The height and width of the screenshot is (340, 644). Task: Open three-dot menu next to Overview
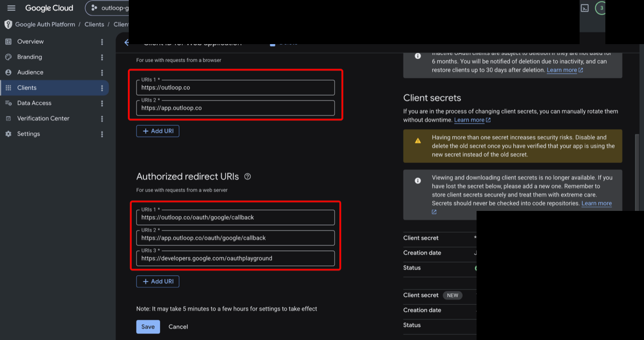click(102, 42)
